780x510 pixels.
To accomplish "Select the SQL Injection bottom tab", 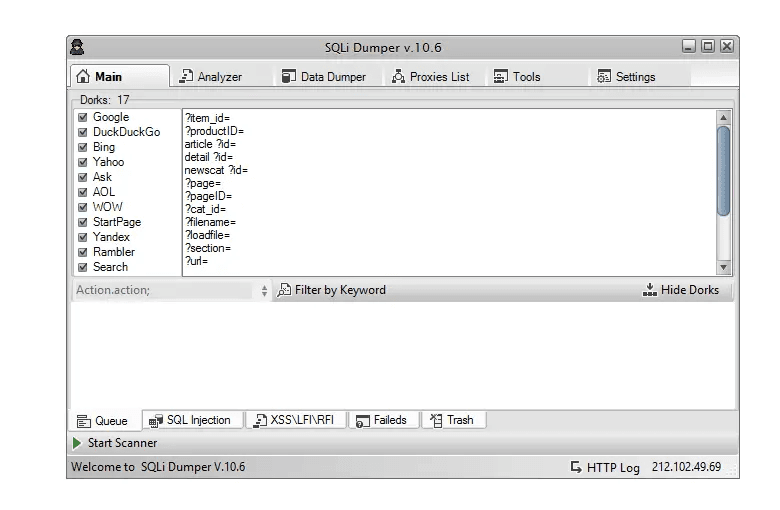I will click(193, 420).
